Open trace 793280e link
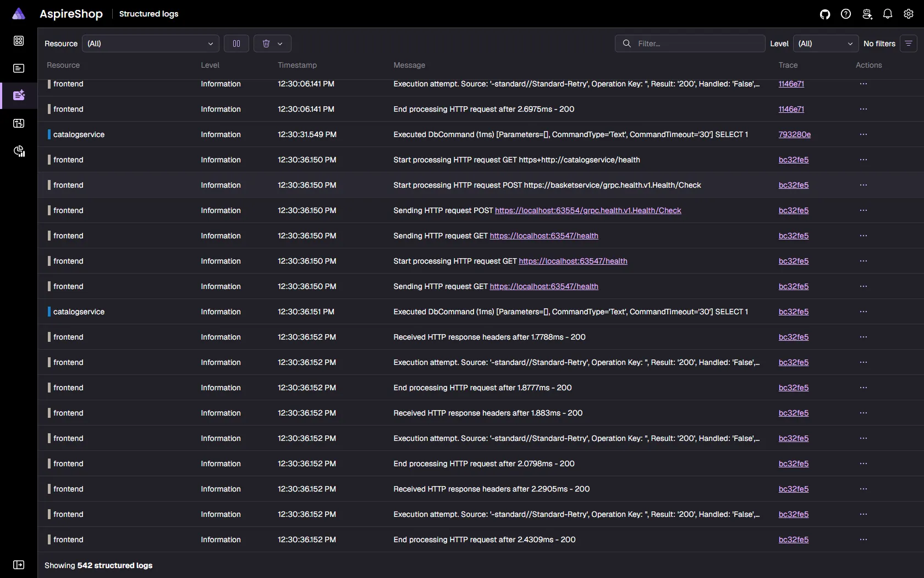 [x=795, y=134]
